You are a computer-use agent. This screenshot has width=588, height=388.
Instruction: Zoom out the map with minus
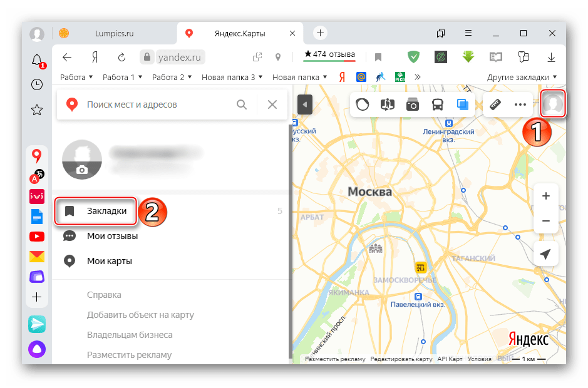[x=545, y=221]
